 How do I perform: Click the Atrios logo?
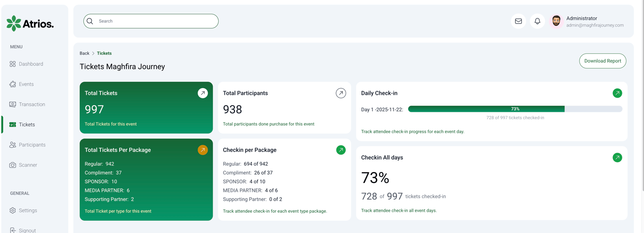point(30,23)
